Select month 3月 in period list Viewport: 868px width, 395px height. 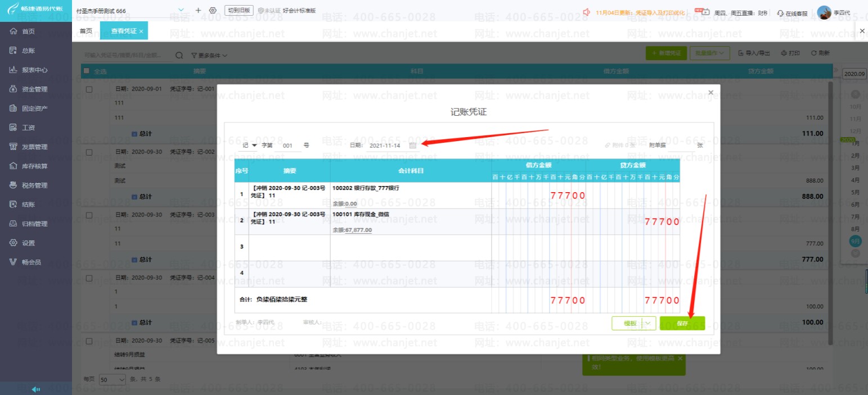pyautogui.click(x=856, y=168)
